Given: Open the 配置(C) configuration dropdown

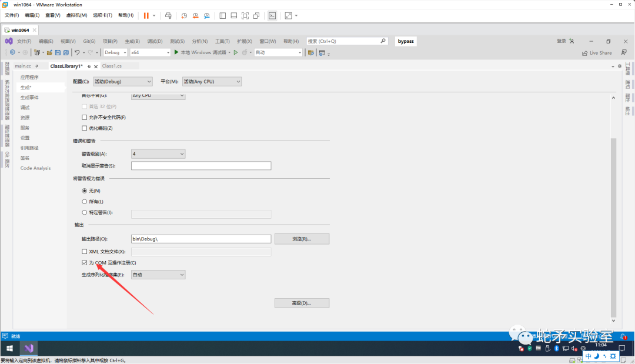Looking at the screenshot, I should click(123, 81).
